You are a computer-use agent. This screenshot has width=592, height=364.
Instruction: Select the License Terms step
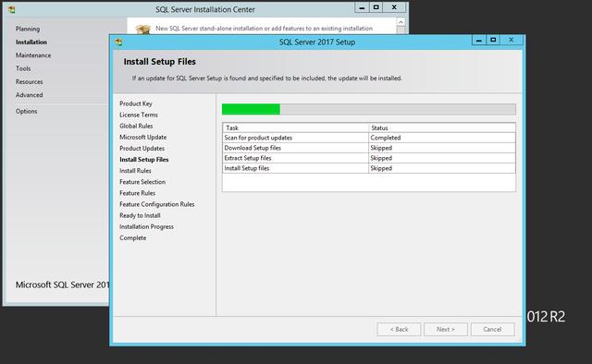coord(139,115)
